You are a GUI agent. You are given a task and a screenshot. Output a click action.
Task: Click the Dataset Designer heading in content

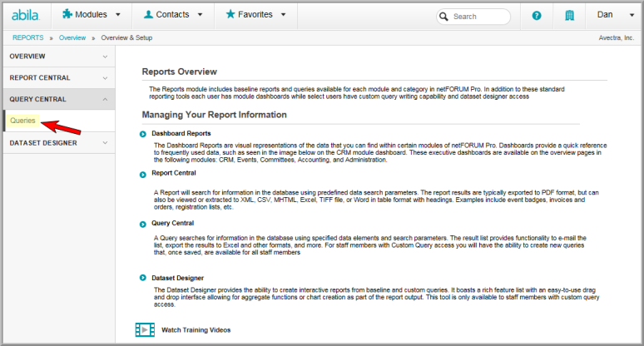177,278
